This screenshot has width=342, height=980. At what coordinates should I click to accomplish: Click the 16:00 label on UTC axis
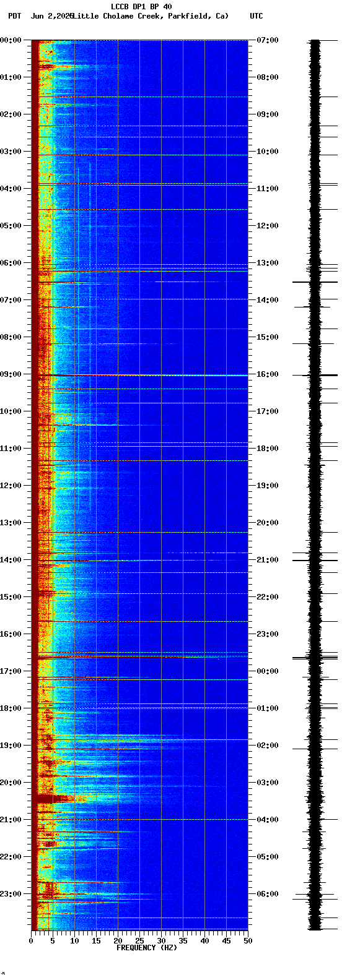268,374
